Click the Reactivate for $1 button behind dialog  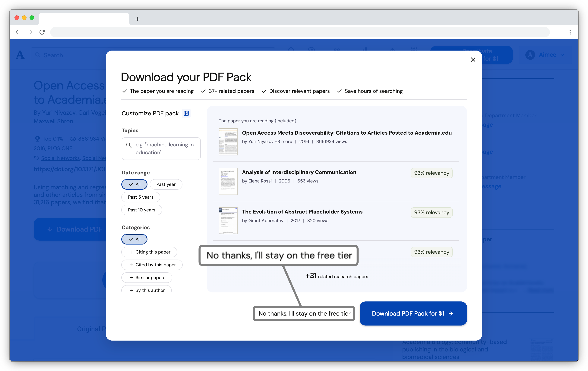[x=497, y=55]
